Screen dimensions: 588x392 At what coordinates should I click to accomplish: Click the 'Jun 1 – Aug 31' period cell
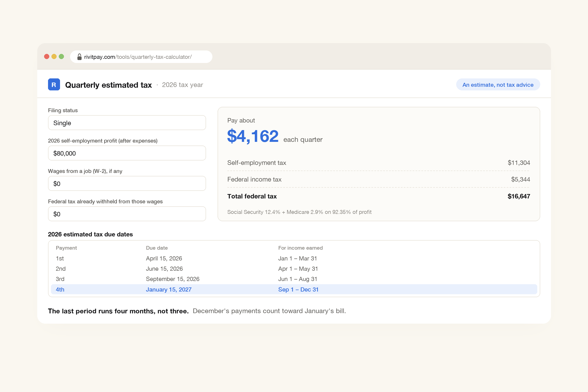tap(298, 279)
